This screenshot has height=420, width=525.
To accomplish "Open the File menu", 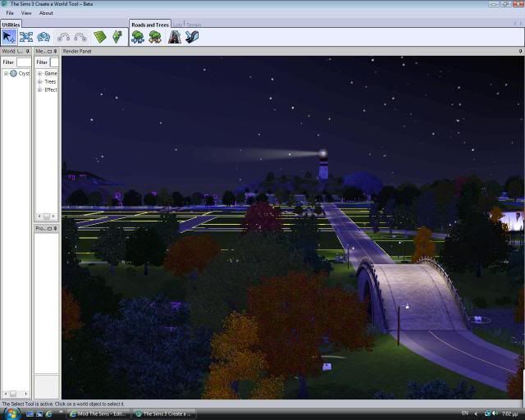I will (10, 13).
